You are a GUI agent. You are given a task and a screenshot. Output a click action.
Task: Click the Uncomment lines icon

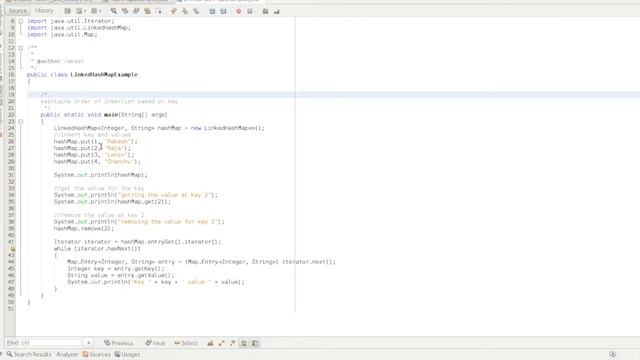(x=277, y=11)
